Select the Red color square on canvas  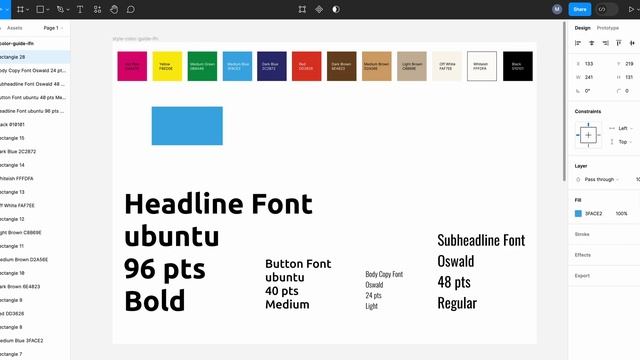(307, 66)
